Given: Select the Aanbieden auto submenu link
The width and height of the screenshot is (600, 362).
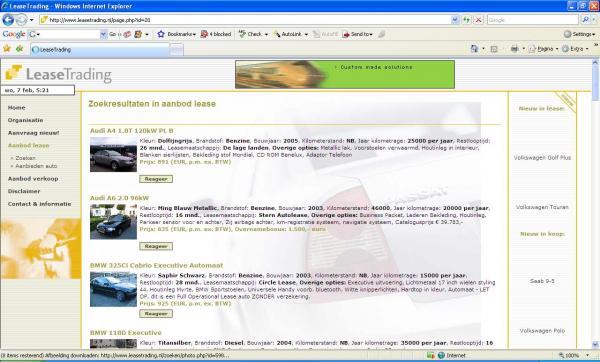Looking at the screenshot, I should (36, 166).
